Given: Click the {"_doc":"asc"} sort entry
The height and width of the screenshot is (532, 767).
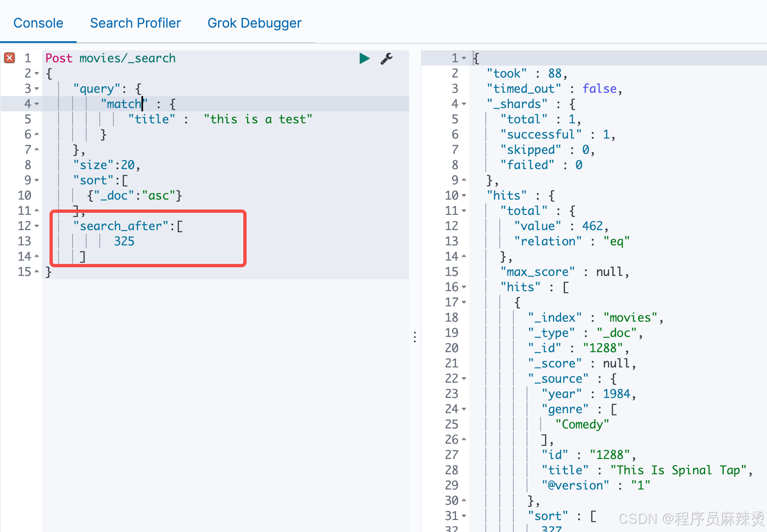Looking at the screenshot, I should [134, 195].
